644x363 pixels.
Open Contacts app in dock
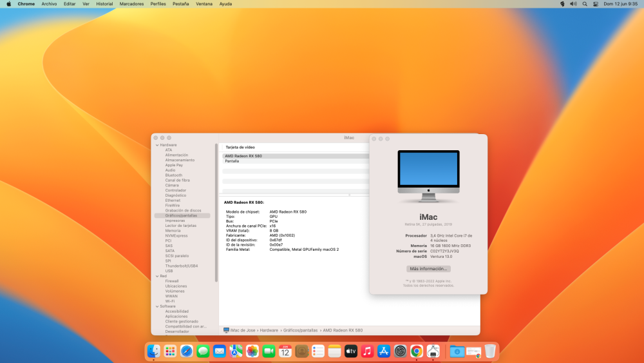301,351
